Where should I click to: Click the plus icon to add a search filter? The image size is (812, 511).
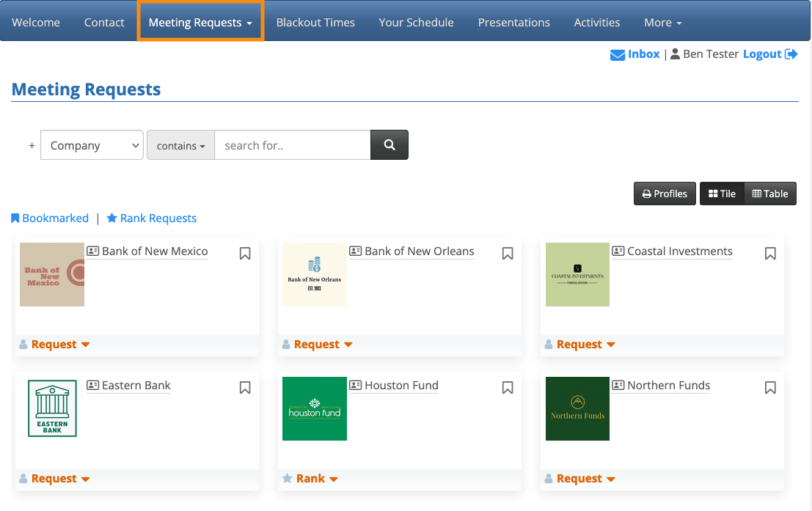click(x=32, y=146)
